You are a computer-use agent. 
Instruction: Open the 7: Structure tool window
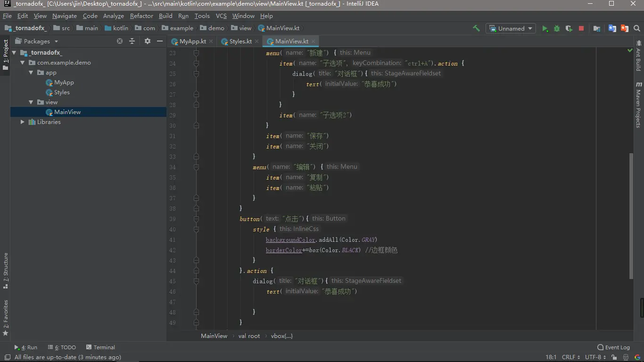(5, 270)
